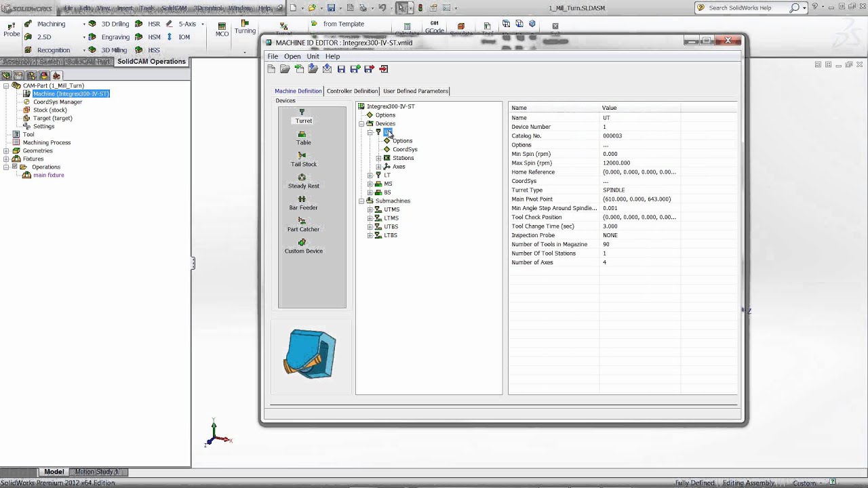The height and width of the screenshot is (488, 868).
Task: Click Open folder icon in Machine ID Editor
Action: click(x=285, y=68)
